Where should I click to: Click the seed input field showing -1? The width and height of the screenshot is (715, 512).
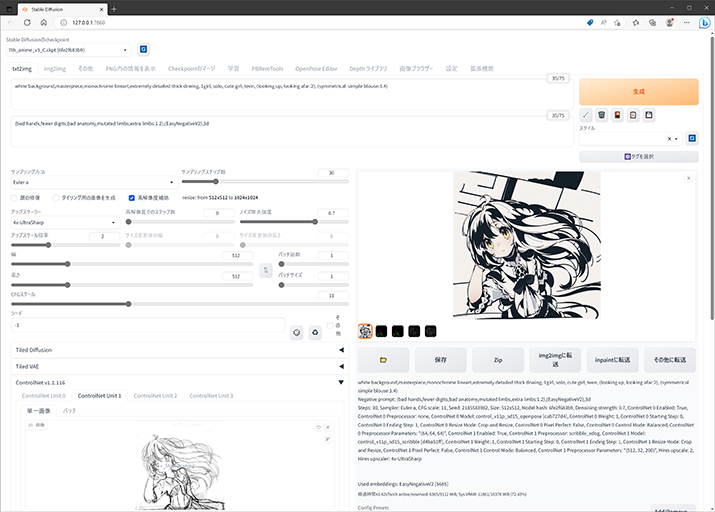148,325
